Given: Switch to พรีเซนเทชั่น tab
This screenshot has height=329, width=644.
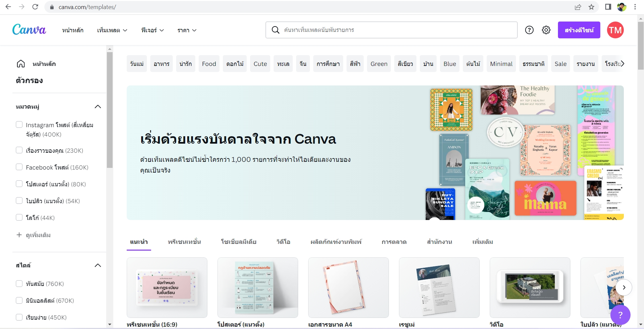Looking at the screenshot, I should click(x=184, y=242).
